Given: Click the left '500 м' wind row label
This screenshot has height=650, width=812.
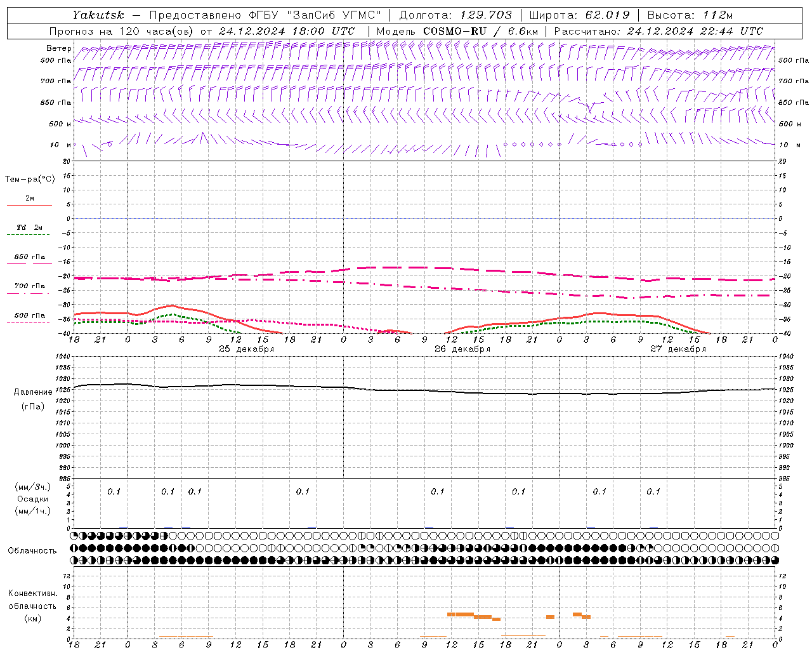Looking at the screenshot, I should 60,124.
